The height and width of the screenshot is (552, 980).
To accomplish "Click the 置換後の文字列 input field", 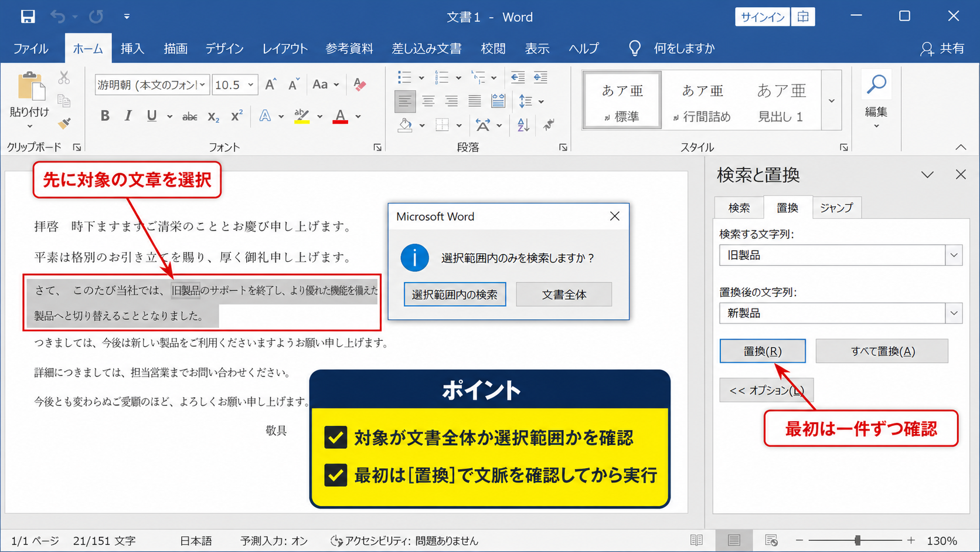I will click(x=832, y=313).
